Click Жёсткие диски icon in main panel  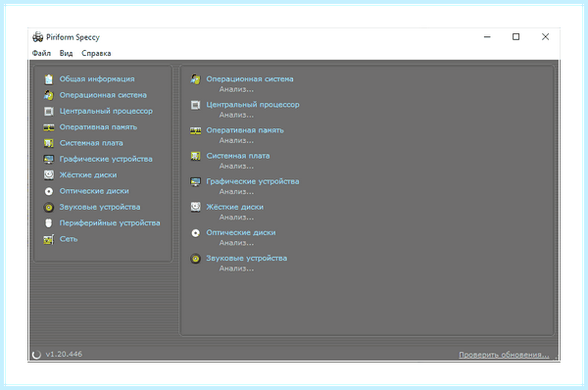pyautogui.click(x=195, y=207)
